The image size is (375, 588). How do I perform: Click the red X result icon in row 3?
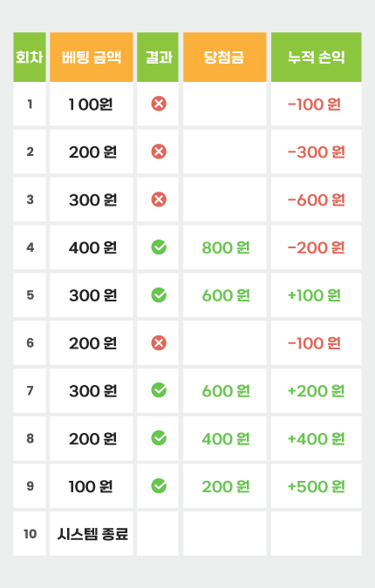click(x=159, y=199)
